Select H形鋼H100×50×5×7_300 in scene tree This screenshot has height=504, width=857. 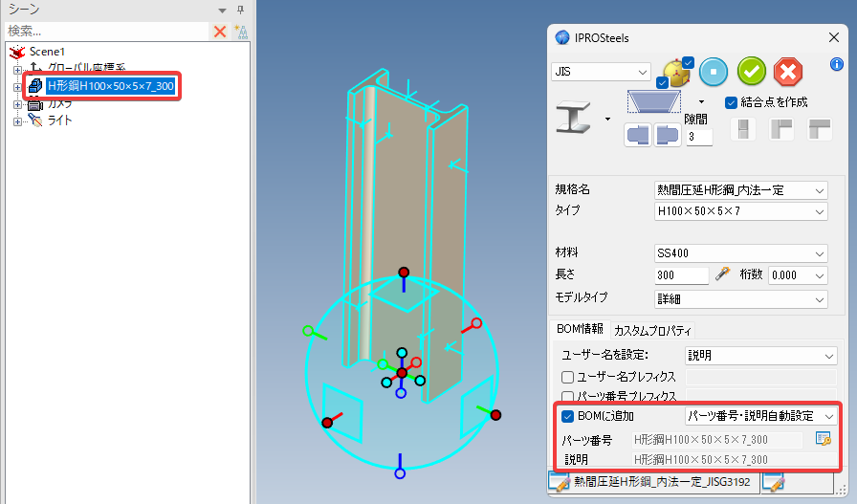(110, 86)
